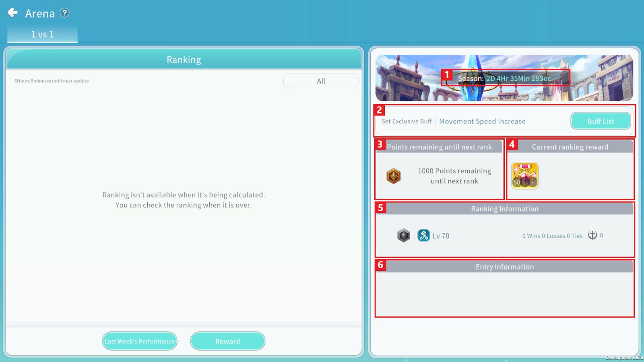The image size is (644, 362).
Task: Click the bronze rank badge icon
Action: pyautogui.click(x=394, y=176)
